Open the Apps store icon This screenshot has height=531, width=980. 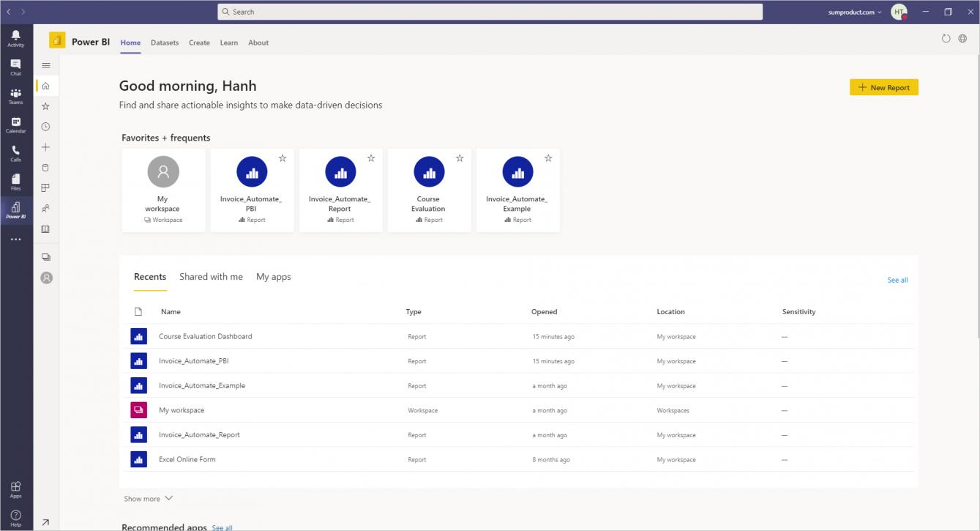[15, 489]
